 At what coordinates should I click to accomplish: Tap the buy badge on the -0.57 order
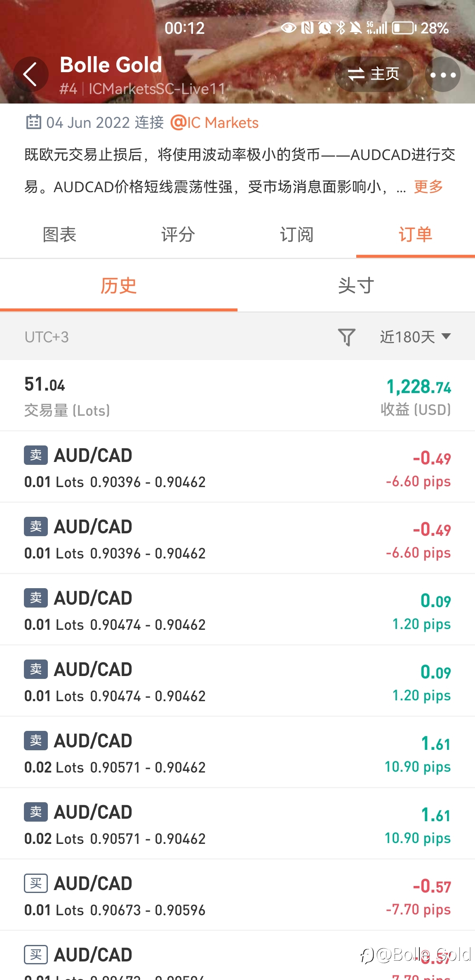pyautogui.click(x=36, y=883)
